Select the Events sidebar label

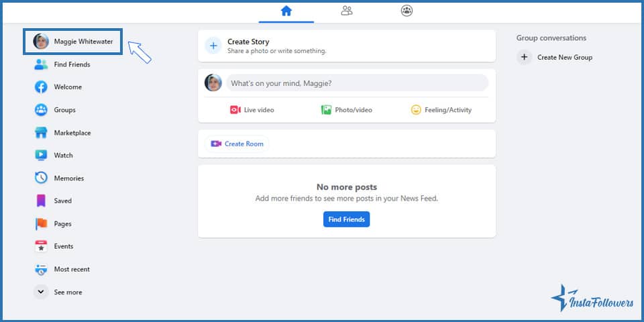(64, 246)
